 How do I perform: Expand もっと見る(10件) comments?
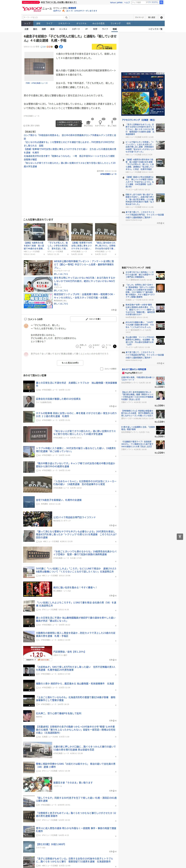point(70,363)
